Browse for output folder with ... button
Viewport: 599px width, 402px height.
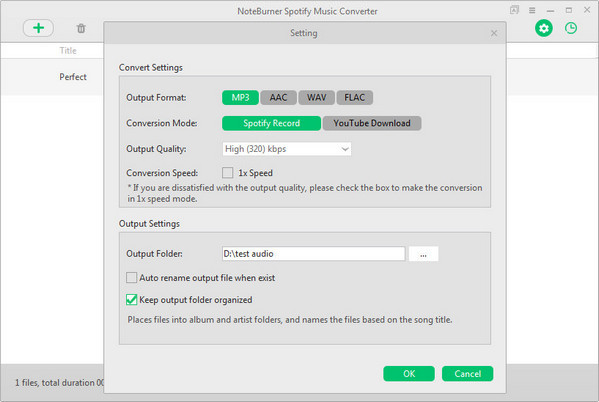click(x=423, y=254)
